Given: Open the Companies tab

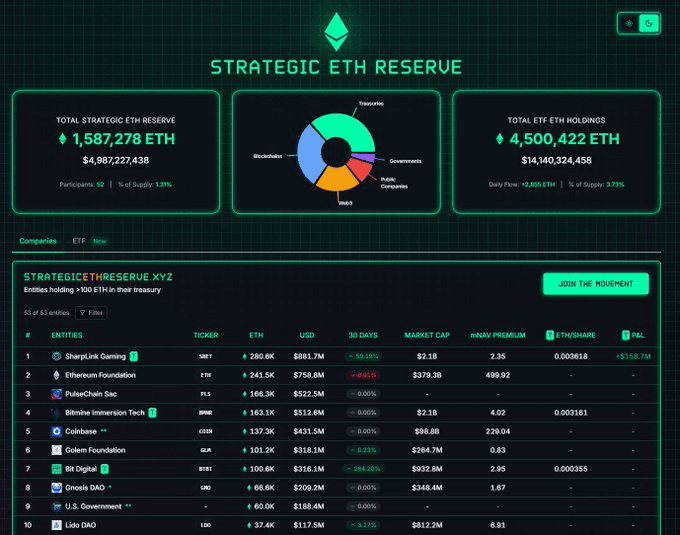Looking at the screenshot, I should [38, 241].
